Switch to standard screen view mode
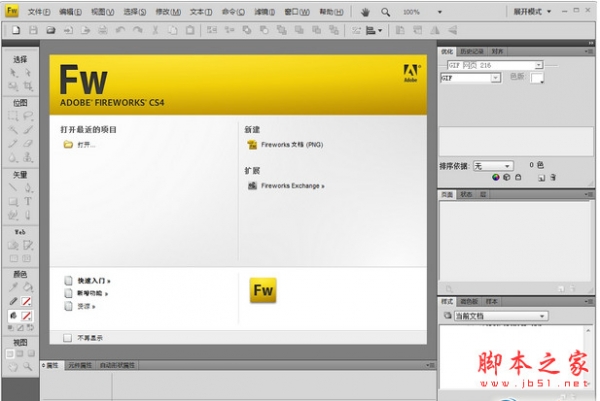 (x=10, y=354)
